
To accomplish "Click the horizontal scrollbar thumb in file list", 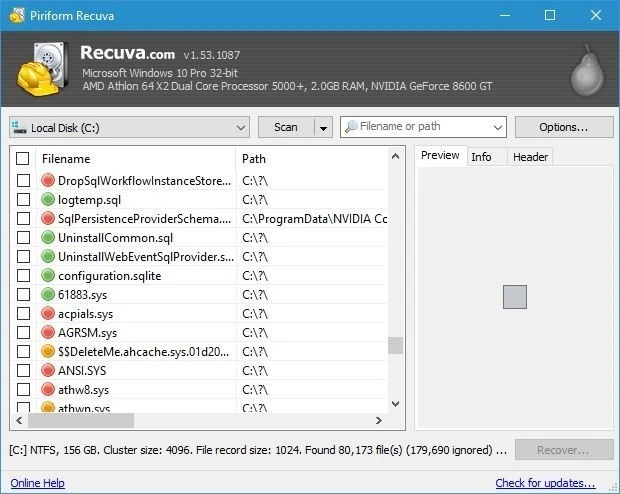I will tap(81, 420).
